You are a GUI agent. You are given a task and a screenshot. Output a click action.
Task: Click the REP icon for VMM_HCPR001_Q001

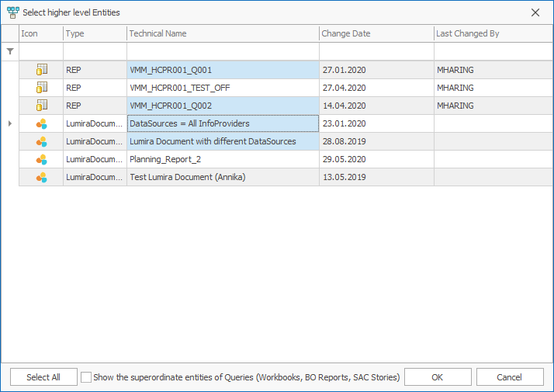(42, 70)
